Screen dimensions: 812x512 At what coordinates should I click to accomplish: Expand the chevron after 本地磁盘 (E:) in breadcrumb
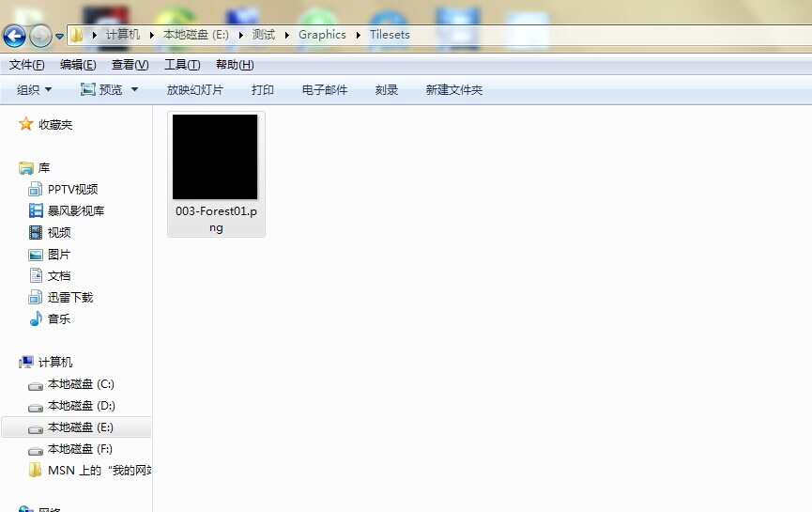click(241, 35)
